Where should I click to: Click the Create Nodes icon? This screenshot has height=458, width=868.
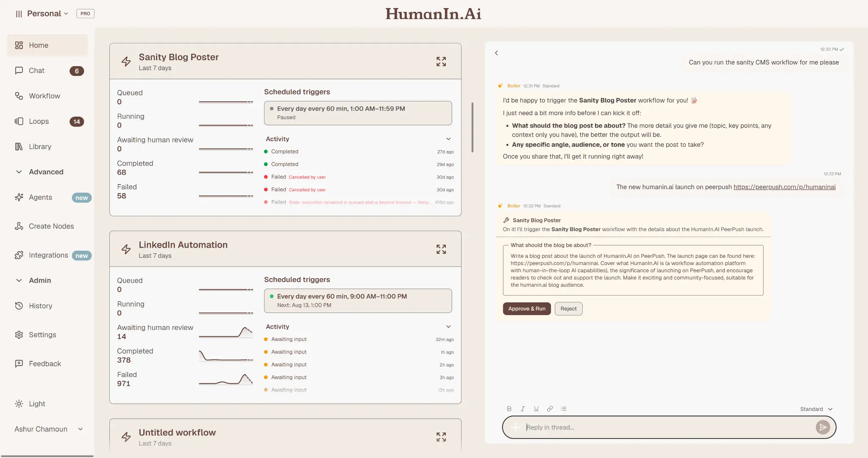pyautogui.click(x=19, y=226)
